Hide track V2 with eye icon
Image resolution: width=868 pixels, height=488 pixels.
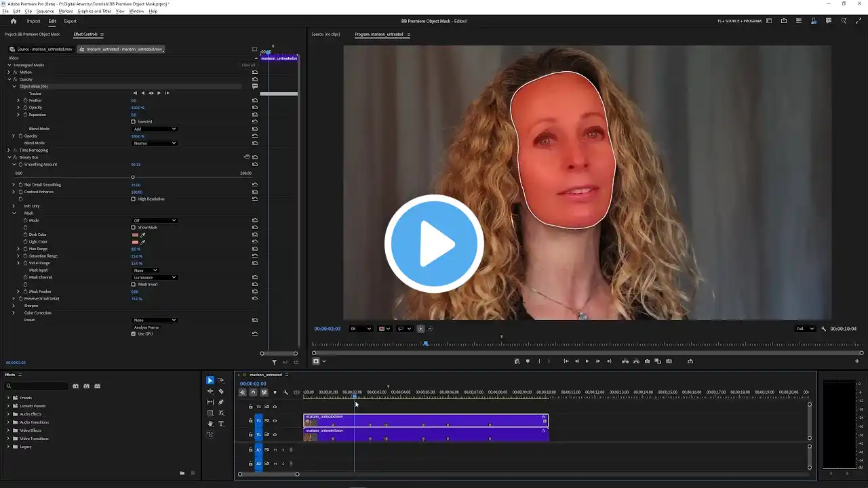tap(275, 421)
